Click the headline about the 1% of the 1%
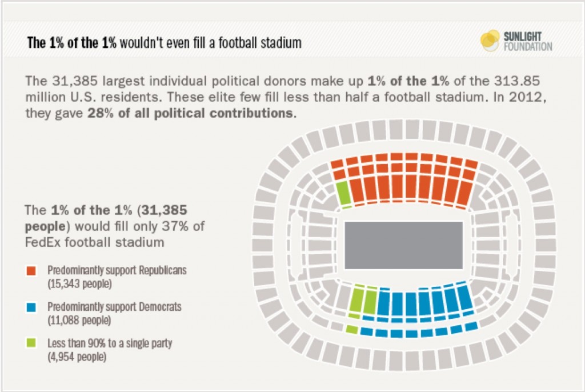This screenshot has height=392, width=585. 164,43
